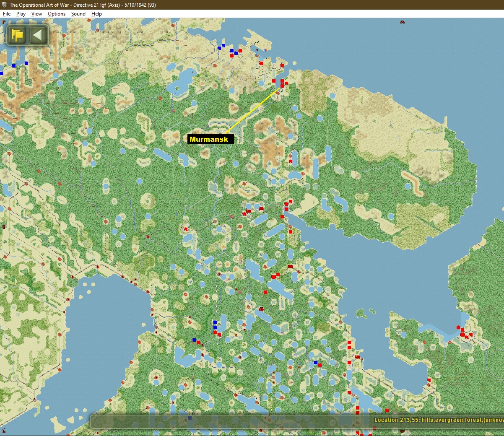Click the 'Location 213,55: hills,evergreen forest' status text
Viewport: 504px width, 436px height.
(x=439, y=420)
